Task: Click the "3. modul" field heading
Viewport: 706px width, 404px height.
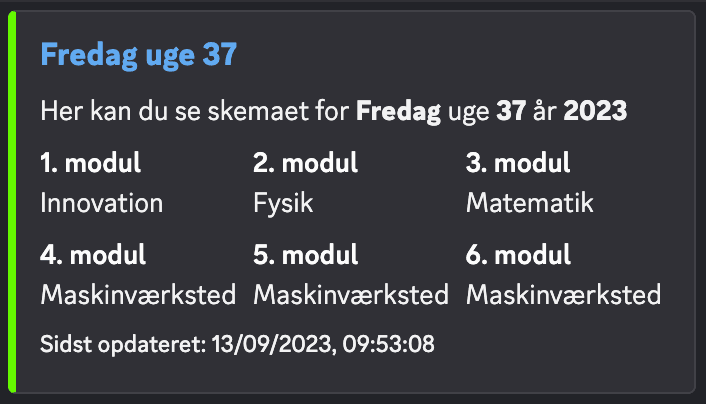Action: tap(518, 163)
